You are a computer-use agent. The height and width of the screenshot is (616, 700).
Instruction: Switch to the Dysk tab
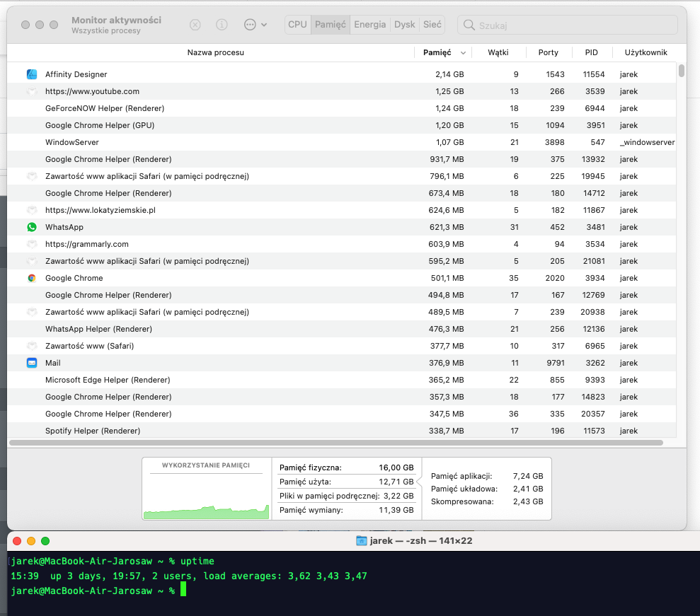coord(404,25)
